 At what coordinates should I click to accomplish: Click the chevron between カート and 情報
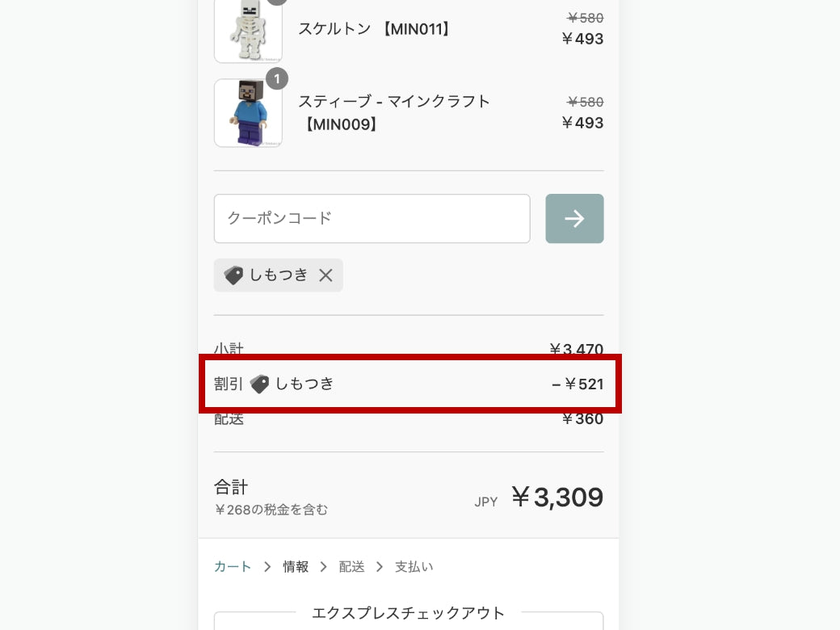point(267,567)
